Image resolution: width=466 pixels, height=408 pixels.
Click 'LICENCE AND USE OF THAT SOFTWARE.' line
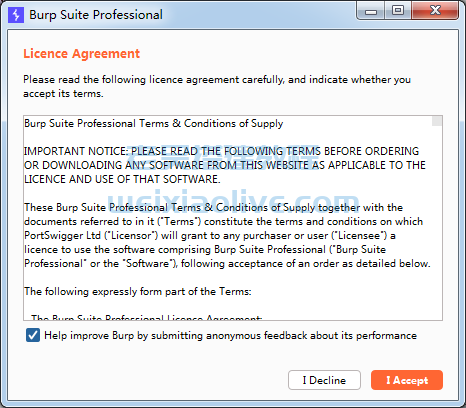(x=122, y=179)
